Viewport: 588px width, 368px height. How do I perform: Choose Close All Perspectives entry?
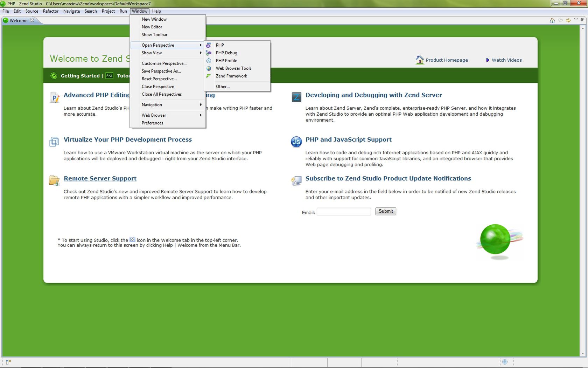coord(168,94)
